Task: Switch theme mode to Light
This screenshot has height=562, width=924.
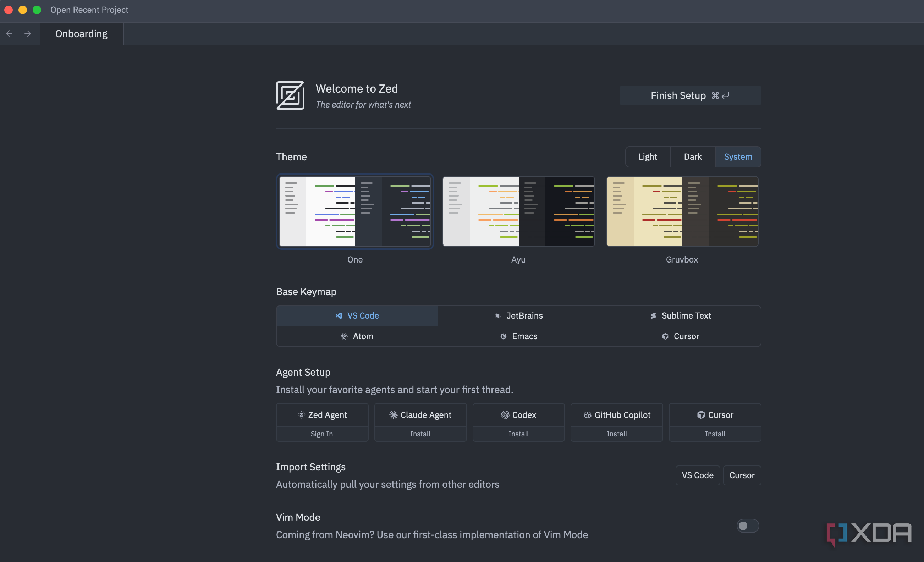Action: [648, 157]
